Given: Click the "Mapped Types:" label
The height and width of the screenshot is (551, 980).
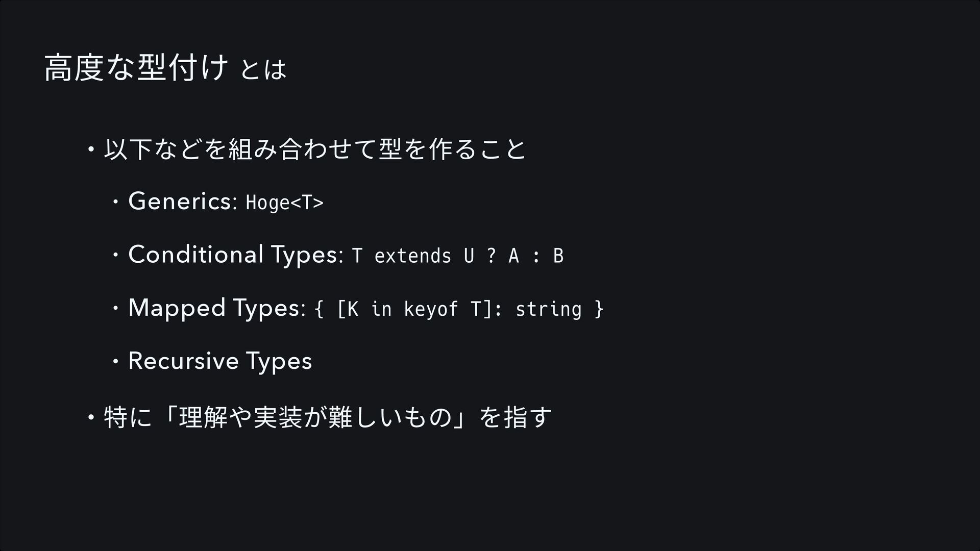Looking at the screenshot, I should tap(216, 308).
